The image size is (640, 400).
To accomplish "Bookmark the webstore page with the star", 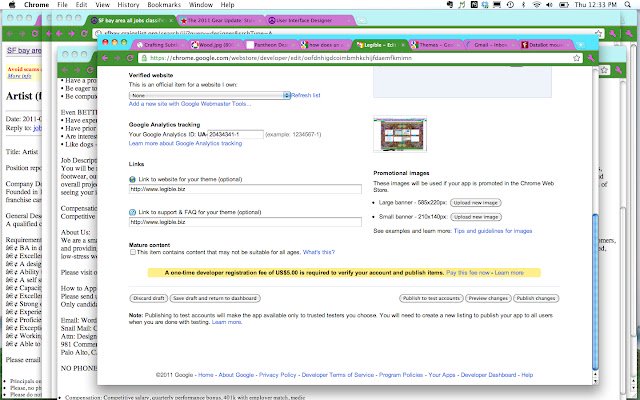I will [x=576, y=58].
